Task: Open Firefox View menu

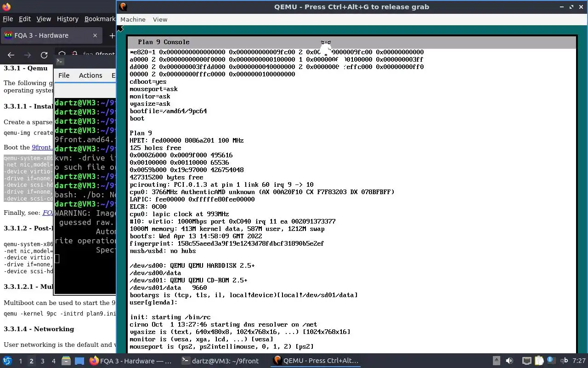Action: tap(44, 19)
